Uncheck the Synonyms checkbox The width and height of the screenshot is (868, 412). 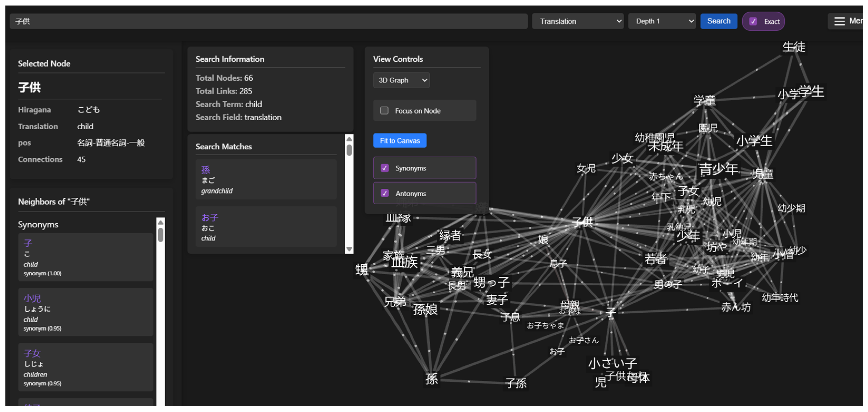[384, 168]
